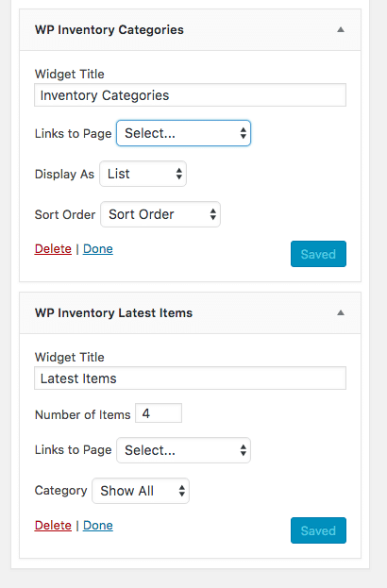
Task: Click Saved button in Inventory Categories widget
Action: pos(318,254)
